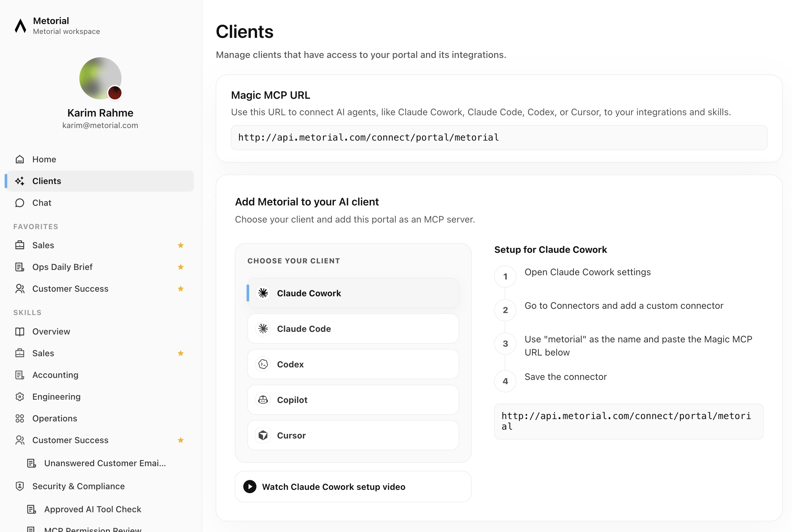This screenshot has height=532, width=792.
Task: Click the Clients sparkle icon
Action: tap(20, 181)
